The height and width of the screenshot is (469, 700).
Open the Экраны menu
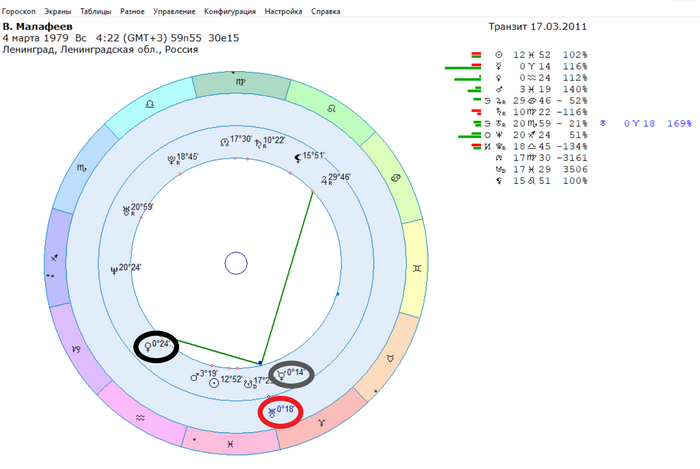[58, 12]
